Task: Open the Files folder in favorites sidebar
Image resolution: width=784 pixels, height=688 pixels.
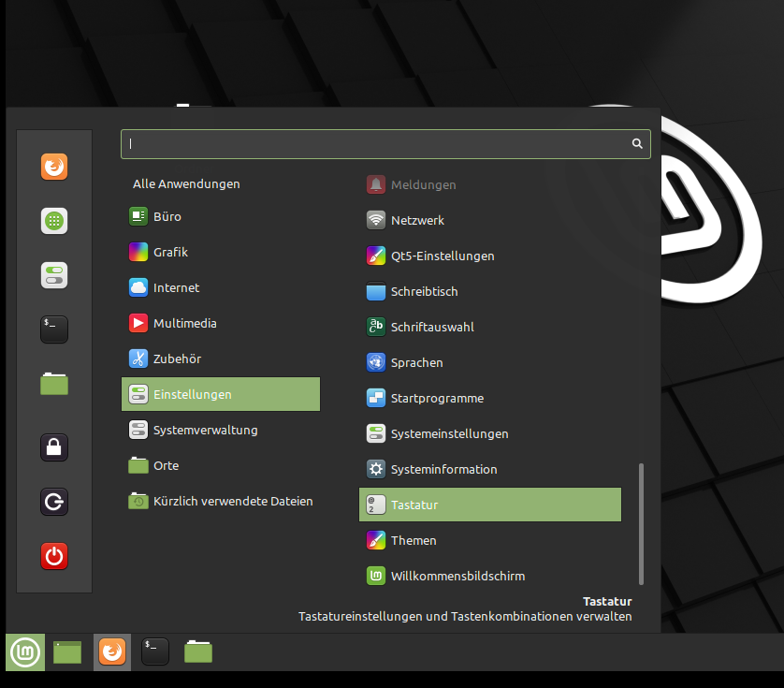Action: [x=54, y=384]
